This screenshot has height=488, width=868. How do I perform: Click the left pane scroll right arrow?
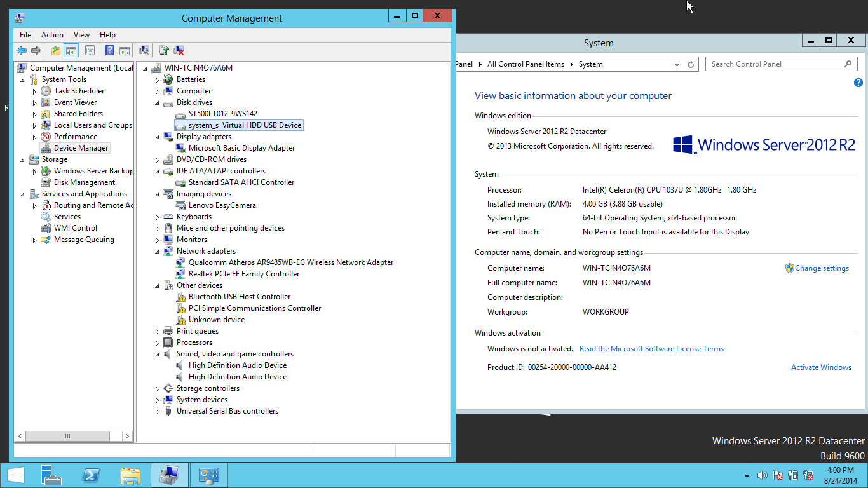coord(127,437)
